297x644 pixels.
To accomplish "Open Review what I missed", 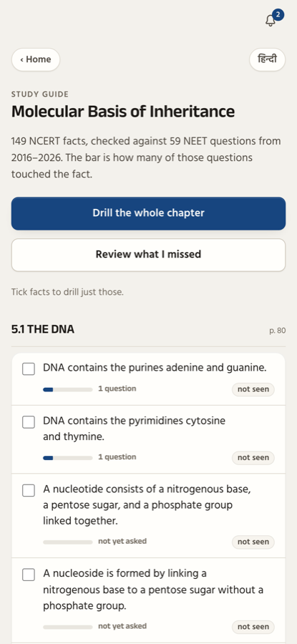I will pos(148,255).
